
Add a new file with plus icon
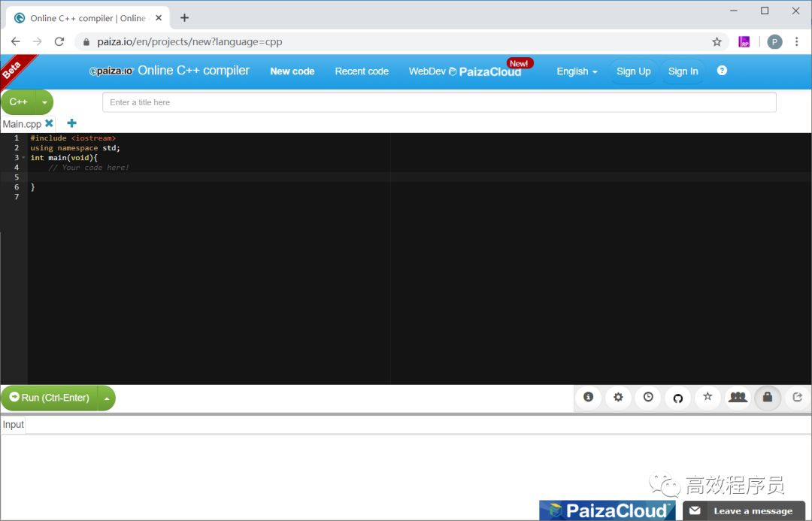pos(72,123)
